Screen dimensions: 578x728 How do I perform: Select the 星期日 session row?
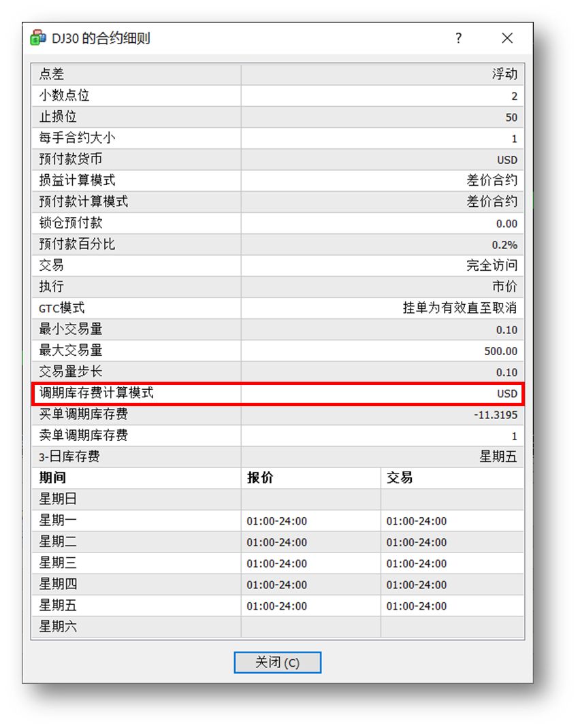(x=278, y=499)
